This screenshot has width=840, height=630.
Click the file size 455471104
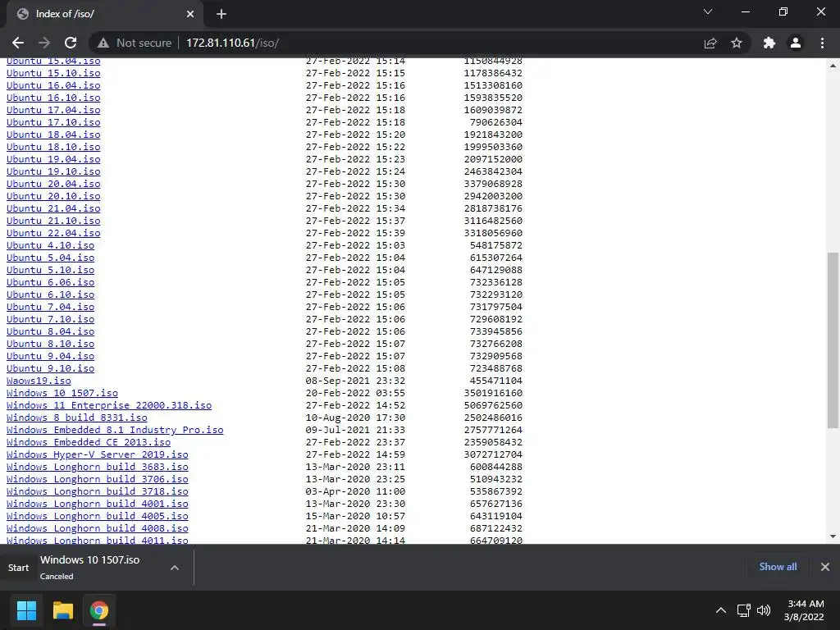(x=496, y=381)
